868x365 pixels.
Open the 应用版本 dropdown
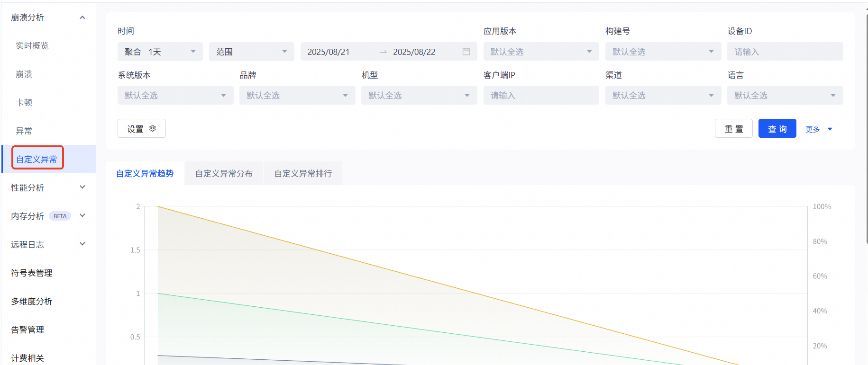(541, 52)
